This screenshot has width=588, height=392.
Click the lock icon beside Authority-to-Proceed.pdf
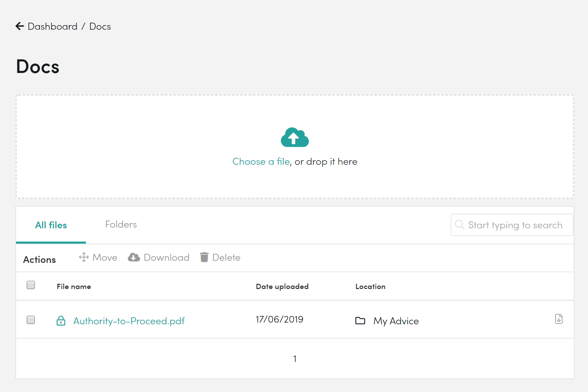tap(61, 320)
